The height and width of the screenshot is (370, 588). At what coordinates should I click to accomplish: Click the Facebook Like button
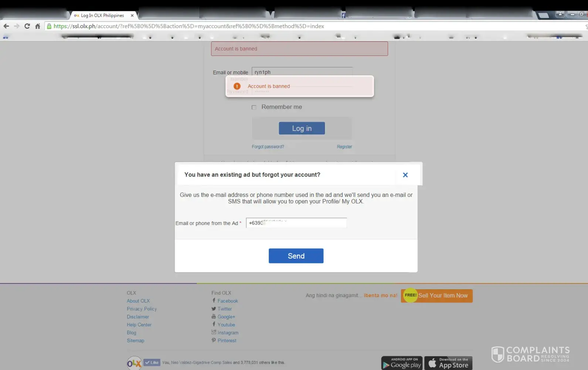pos(152,363)
